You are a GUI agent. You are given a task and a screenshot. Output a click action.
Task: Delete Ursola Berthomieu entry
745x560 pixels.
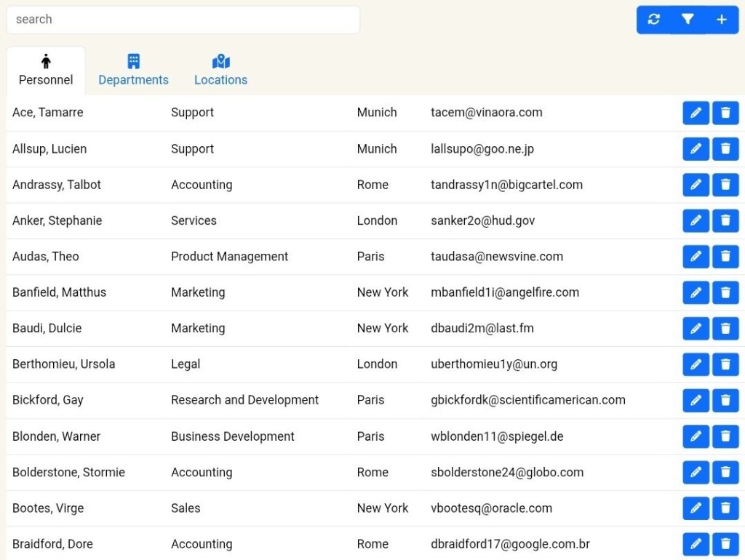[x=725, y=364]
